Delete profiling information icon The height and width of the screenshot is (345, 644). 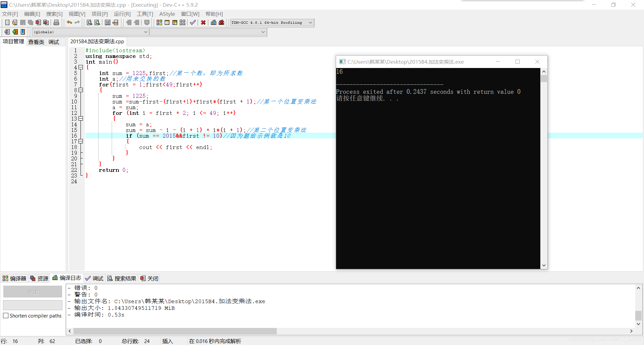[x=221, y=22]
